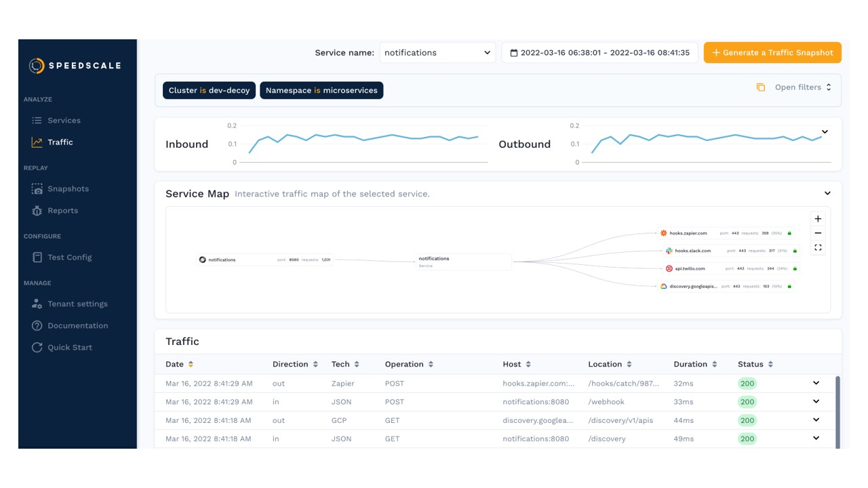The image size is (868, 488).
Task: Click the Traffic table vertical scrollbar
Action: click(837, 410)
